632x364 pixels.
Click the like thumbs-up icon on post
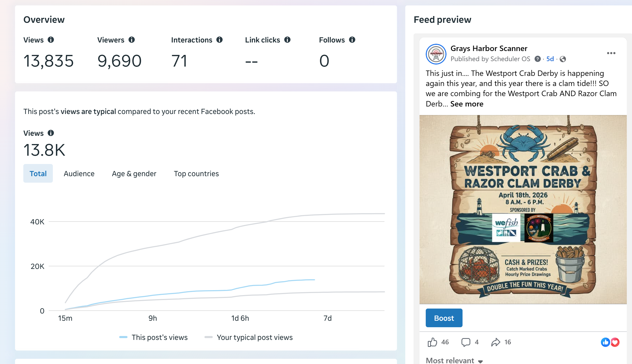pos(432,342)
